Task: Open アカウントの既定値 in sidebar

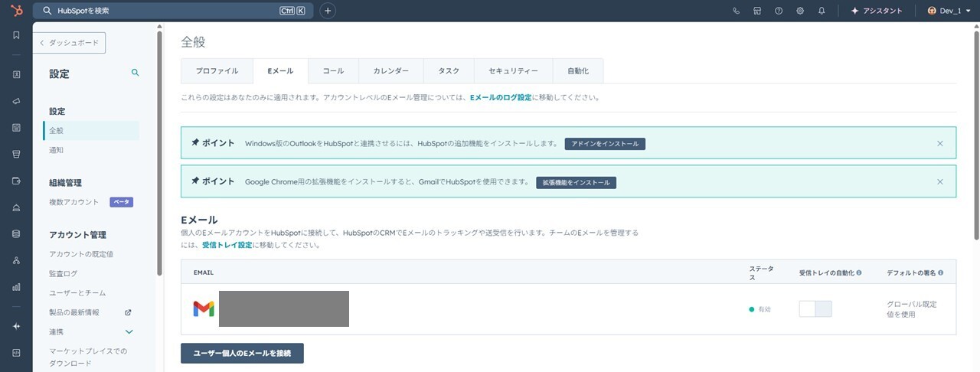Action: point(81,254)
